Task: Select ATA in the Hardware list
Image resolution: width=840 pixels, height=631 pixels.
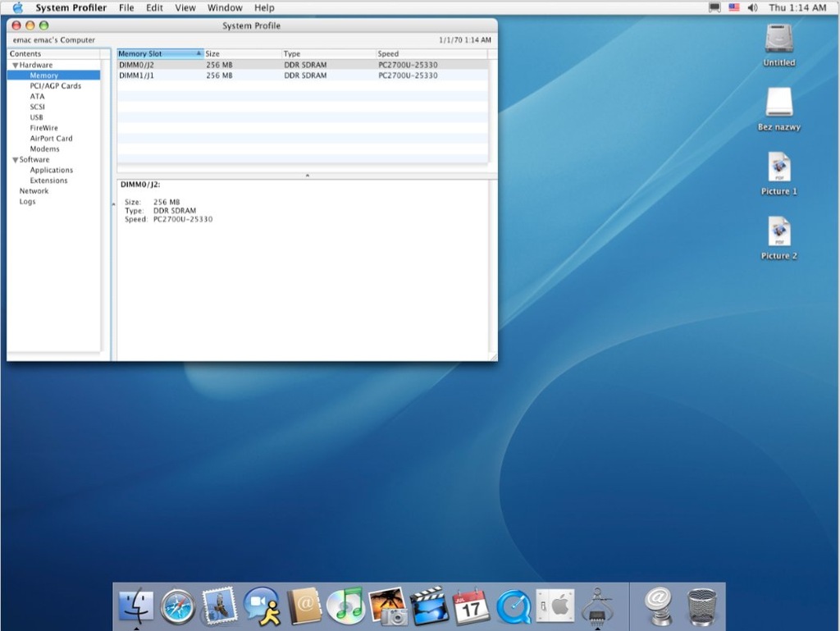Action: pos(37,97)
